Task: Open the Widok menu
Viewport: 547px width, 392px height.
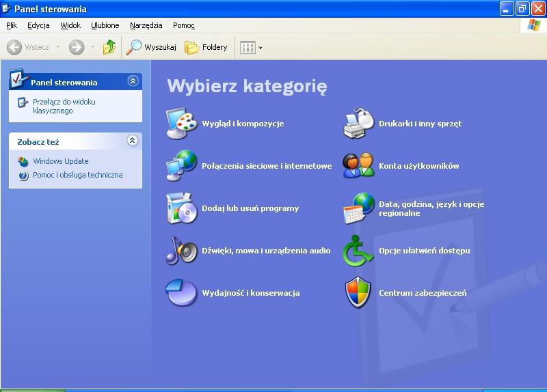Action: pyautogui.click(x=70, y=25)
